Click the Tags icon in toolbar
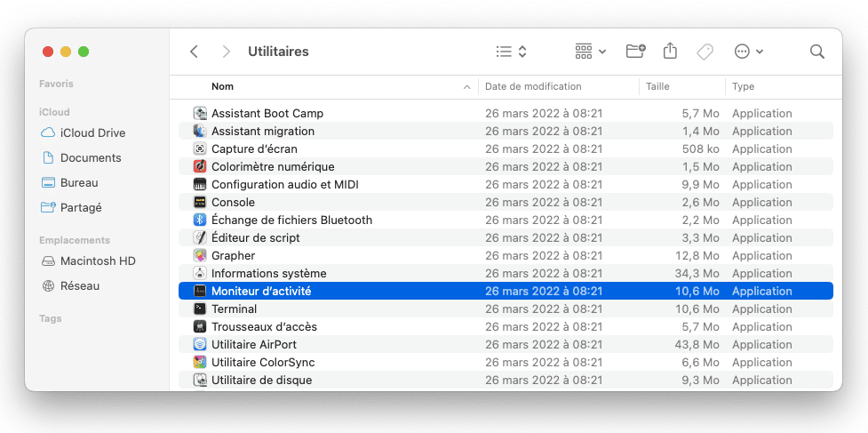868x433 pixels. click(705, 52)
